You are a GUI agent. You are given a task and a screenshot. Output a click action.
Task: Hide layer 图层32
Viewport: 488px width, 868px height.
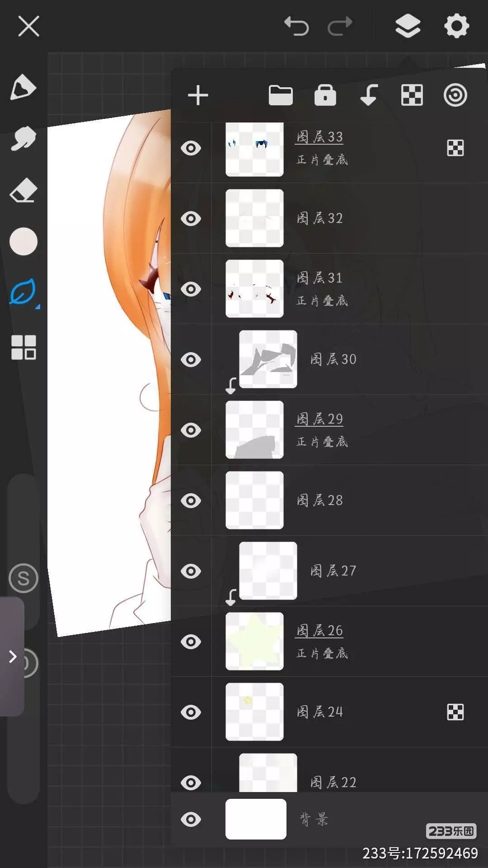click(x=191, y=218)
